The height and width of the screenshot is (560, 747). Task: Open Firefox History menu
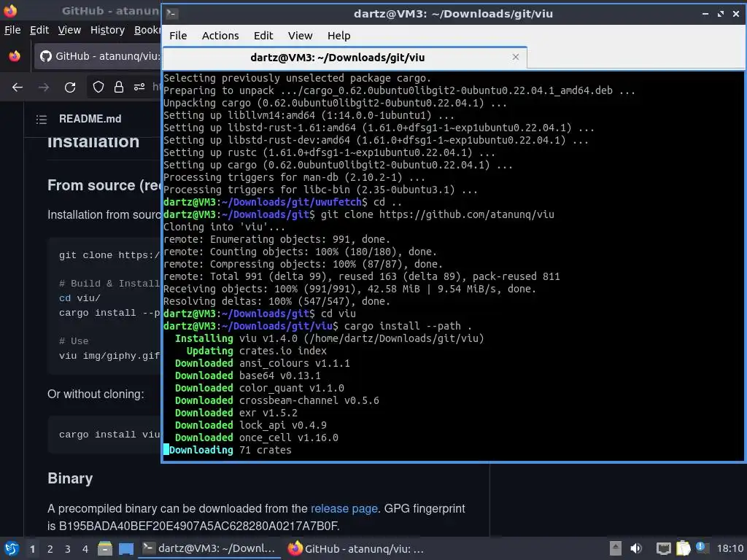(107, 30)
